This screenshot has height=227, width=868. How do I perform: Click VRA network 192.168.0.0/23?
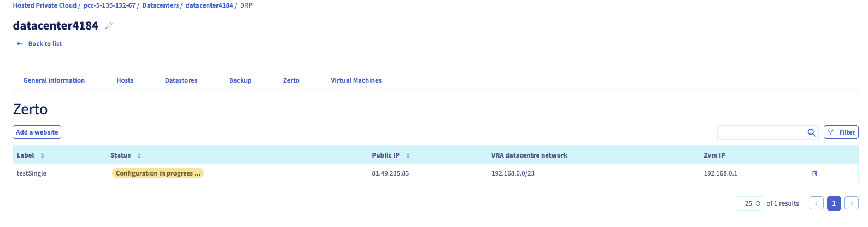(513, 173)
